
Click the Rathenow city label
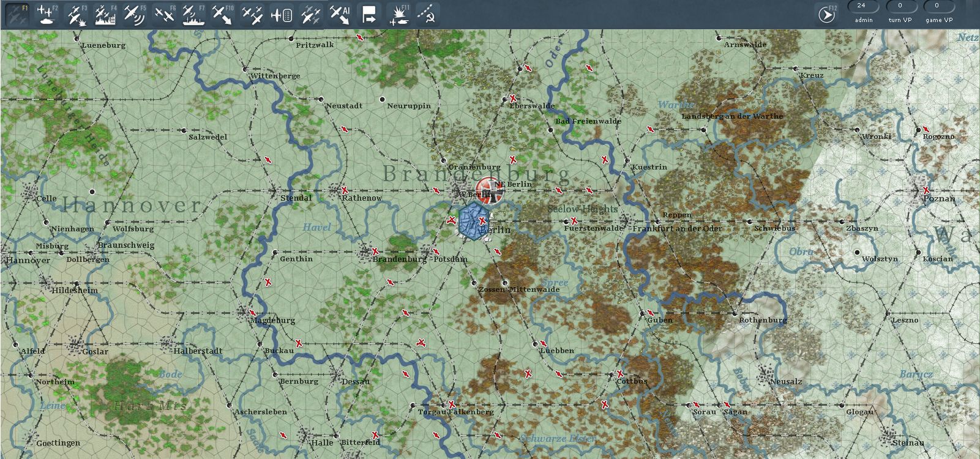click(x=362, y=198)
